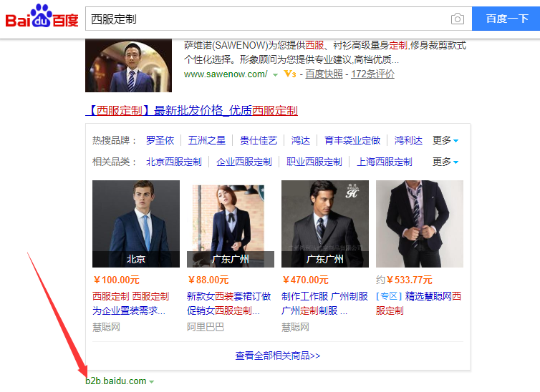Select hot brand 五洲之星
The image size is (540, 392).
(x=207, y=140)
